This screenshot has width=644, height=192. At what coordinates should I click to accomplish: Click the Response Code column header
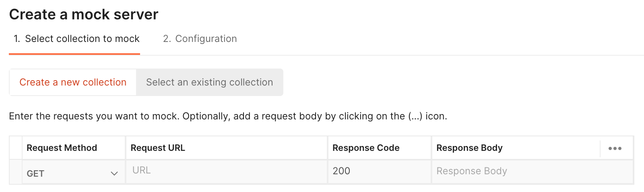coord(366,148)
